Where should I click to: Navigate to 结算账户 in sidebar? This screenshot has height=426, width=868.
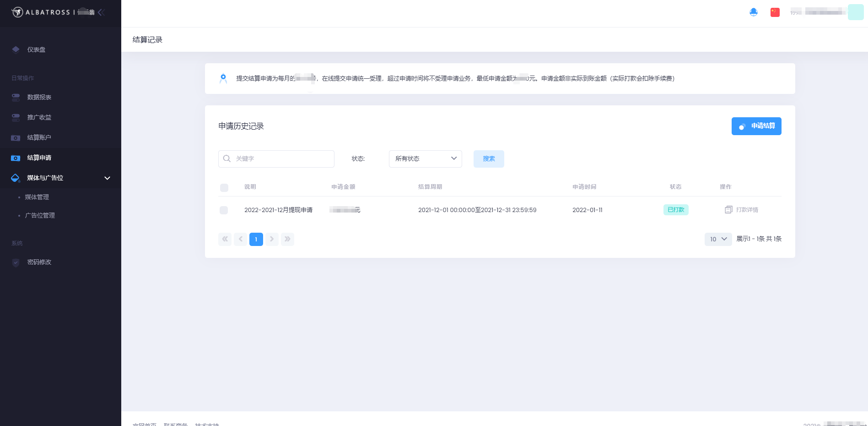click(39, 137)
